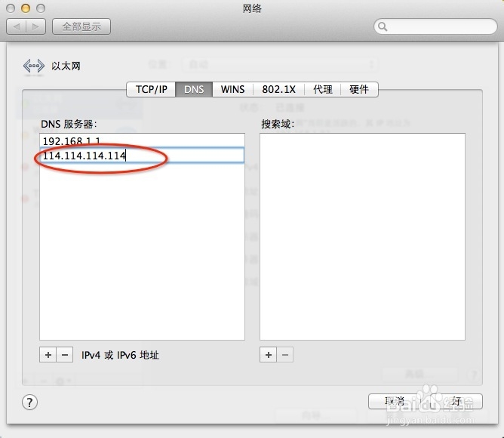Add a new search domain
This screenshot has width=504, height=438.
click(x=268, y=355)
